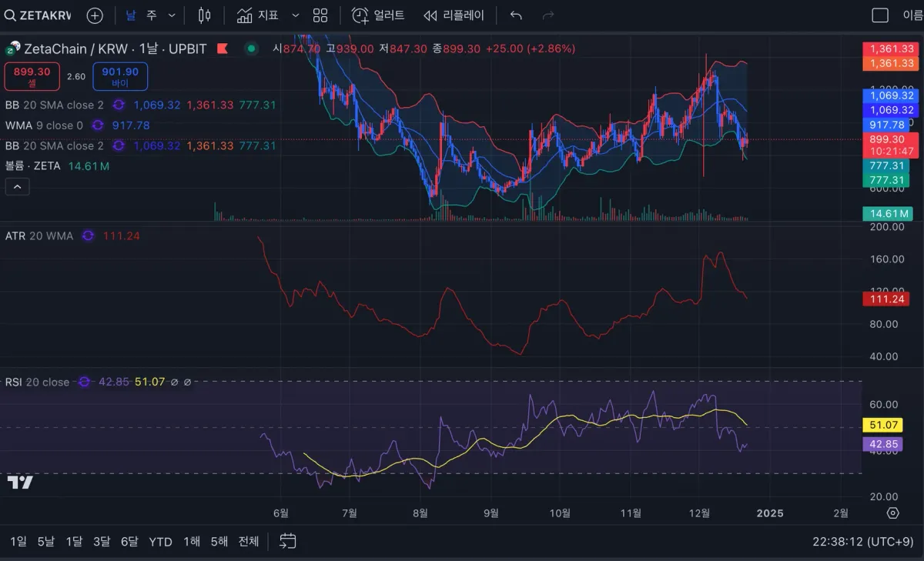Open the candlestick chart style selector
Image resolution: width=924 pixels, height=561 pixels.
coord(204,15)
